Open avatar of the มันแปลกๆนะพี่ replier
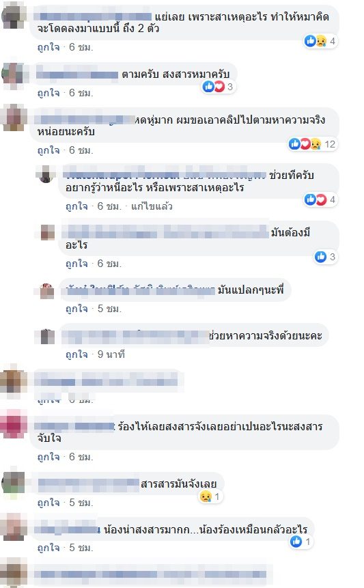The image size is (364, 588). (47, 291)
